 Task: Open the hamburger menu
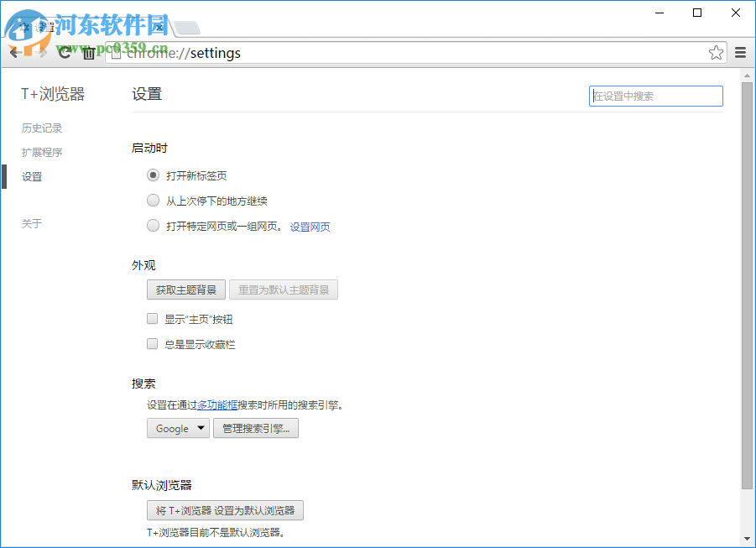point(740,52)
